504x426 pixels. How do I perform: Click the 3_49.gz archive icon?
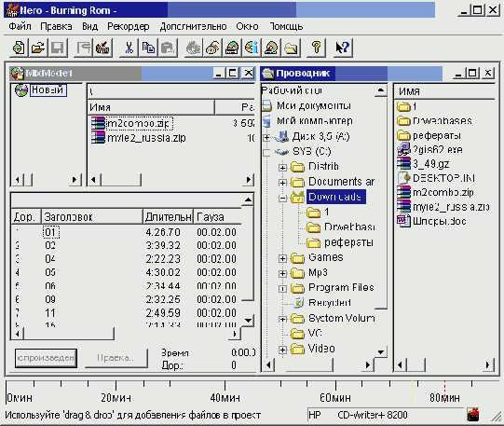403,163
